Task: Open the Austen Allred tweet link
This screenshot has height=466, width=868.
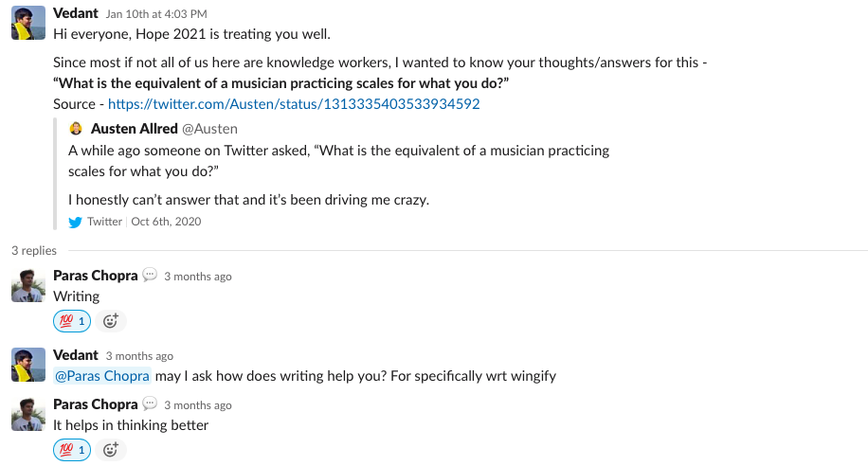Action: [x=294, y=104]
